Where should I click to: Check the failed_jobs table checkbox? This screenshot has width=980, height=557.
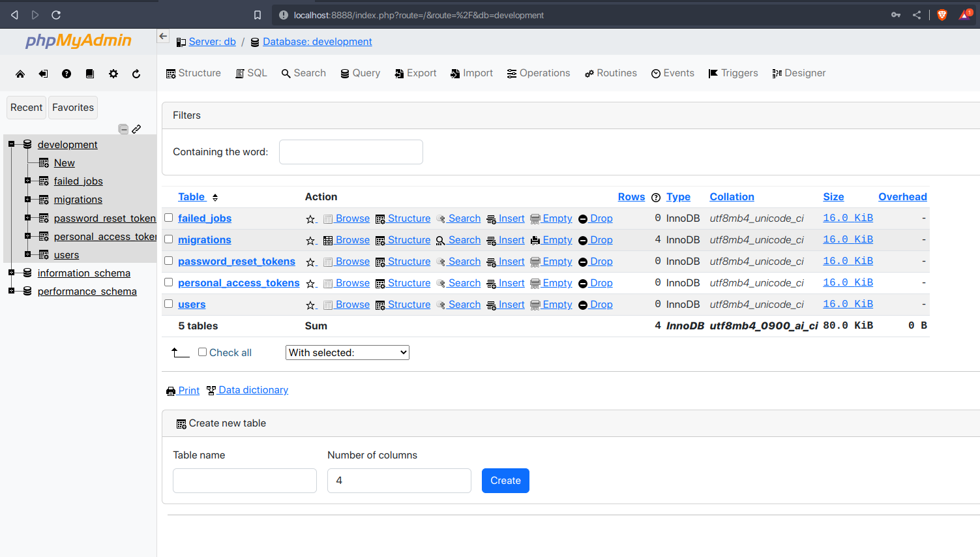tap(168, 218)
